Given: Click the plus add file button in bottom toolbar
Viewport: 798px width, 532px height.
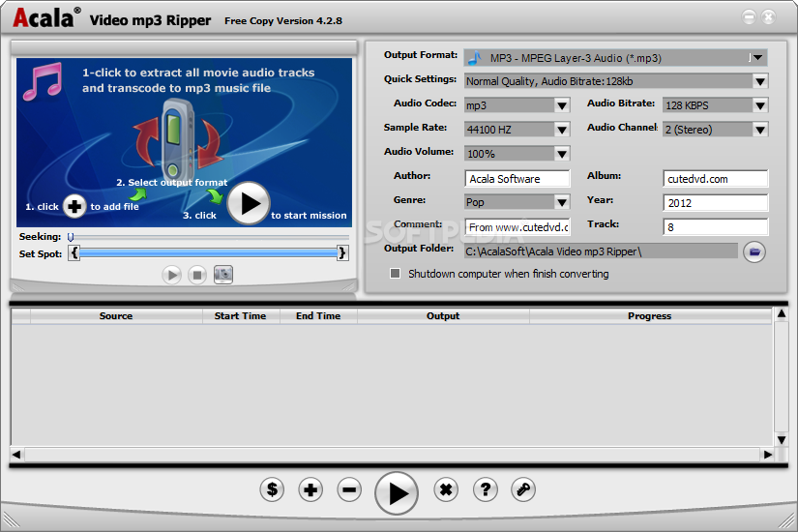Looking at the screenshot, I should (310, 489).
